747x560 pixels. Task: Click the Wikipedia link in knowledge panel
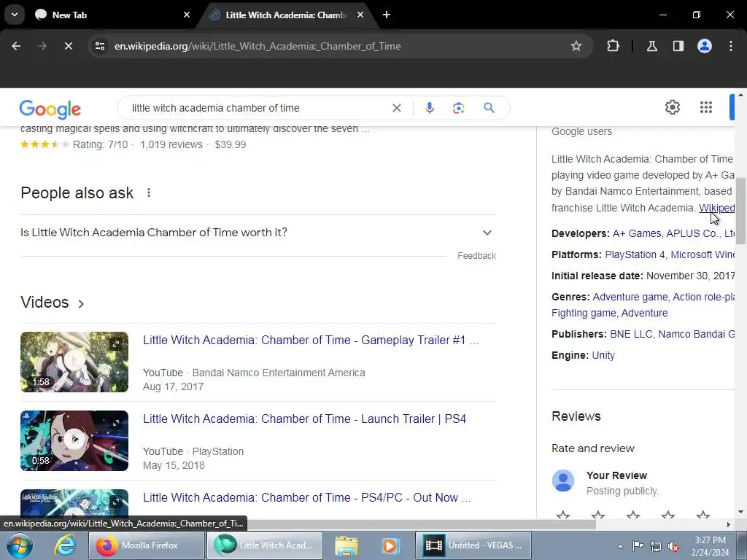point(716,208)
